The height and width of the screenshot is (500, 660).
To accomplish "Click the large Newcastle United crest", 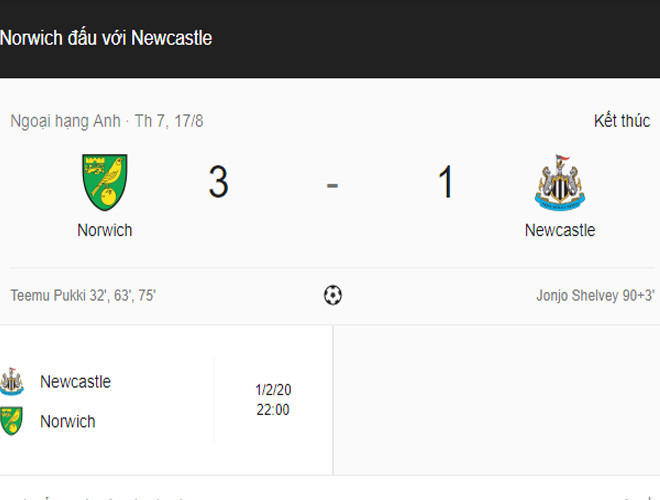I will coord(559,182).
